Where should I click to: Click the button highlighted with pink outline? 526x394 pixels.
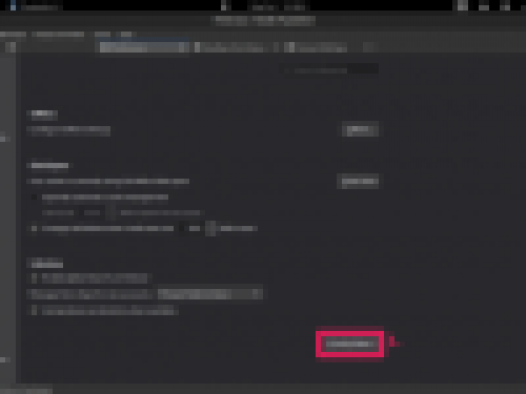(350, 344)
